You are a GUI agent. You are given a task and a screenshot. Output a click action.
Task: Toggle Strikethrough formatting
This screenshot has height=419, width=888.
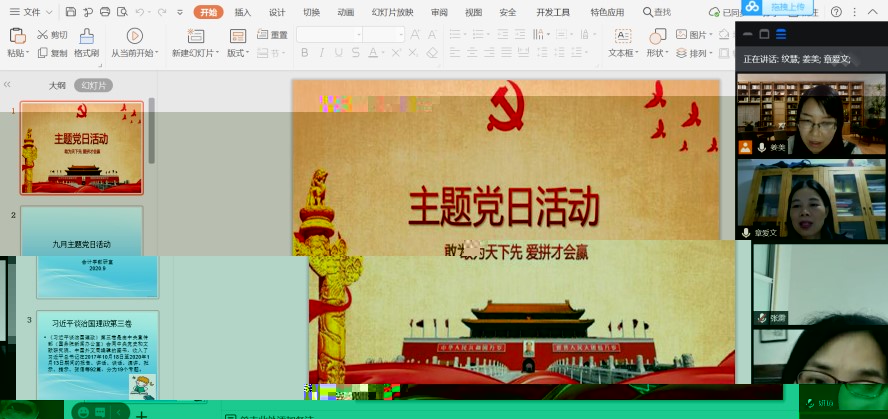pos(356,53)
